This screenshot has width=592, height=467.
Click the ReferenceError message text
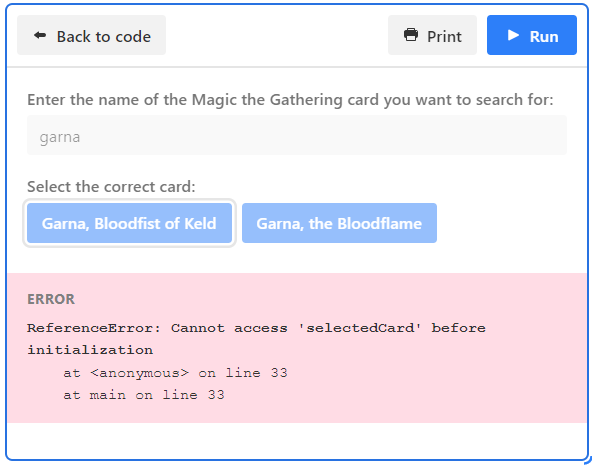tap(256, 339)
